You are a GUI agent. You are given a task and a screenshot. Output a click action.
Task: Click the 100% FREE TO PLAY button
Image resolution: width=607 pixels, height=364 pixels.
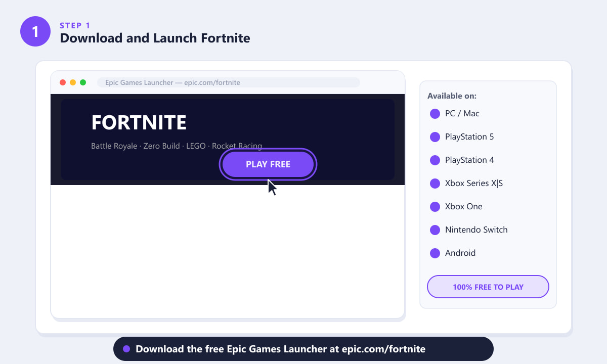click(x=488, y=287)
